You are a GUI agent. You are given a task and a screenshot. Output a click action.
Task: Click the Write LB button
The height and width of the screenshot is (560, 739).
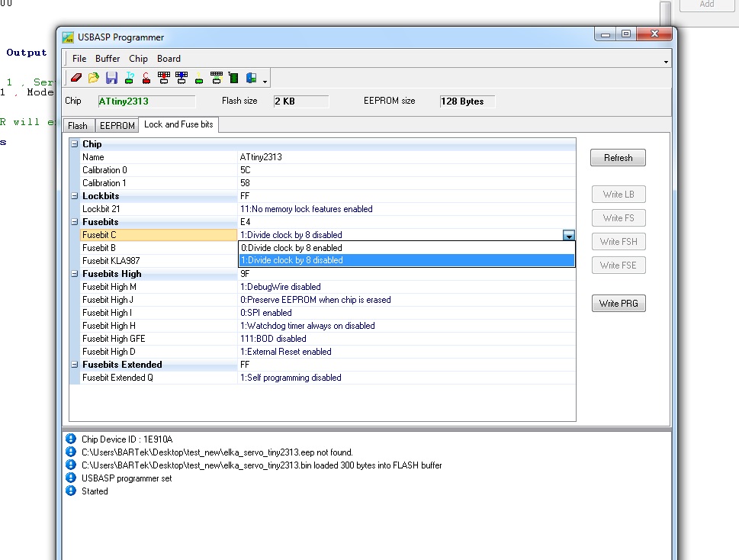tap(619, 195)
